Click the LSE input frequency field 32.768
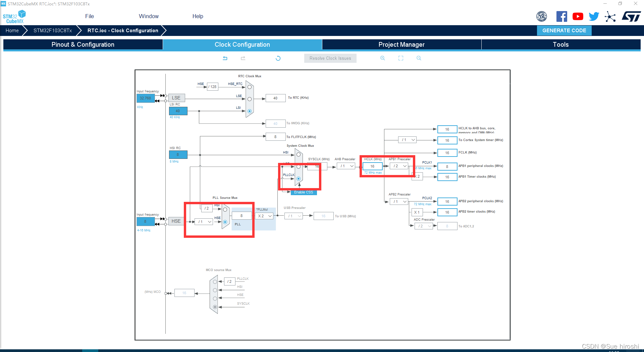The width and height of the screenshot is (644, 352). tap(145, 98)
